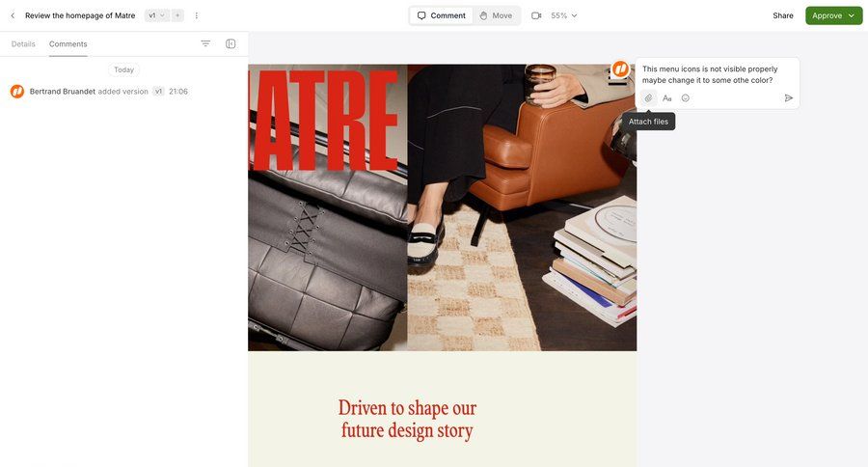Viewport: 868px width, 467px height.
Task: Attach files to the comment
Action: coord(648,98)
